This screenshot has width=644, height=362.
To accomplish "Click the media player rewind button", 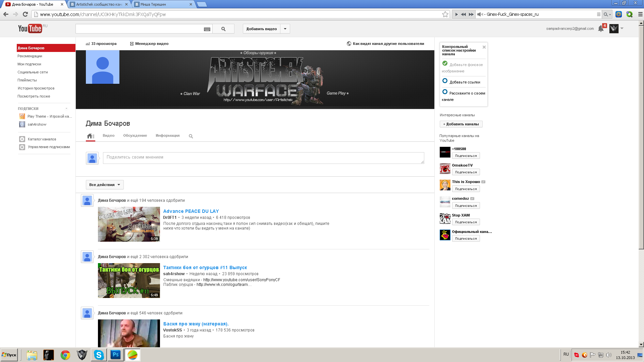I will point(464,14).
